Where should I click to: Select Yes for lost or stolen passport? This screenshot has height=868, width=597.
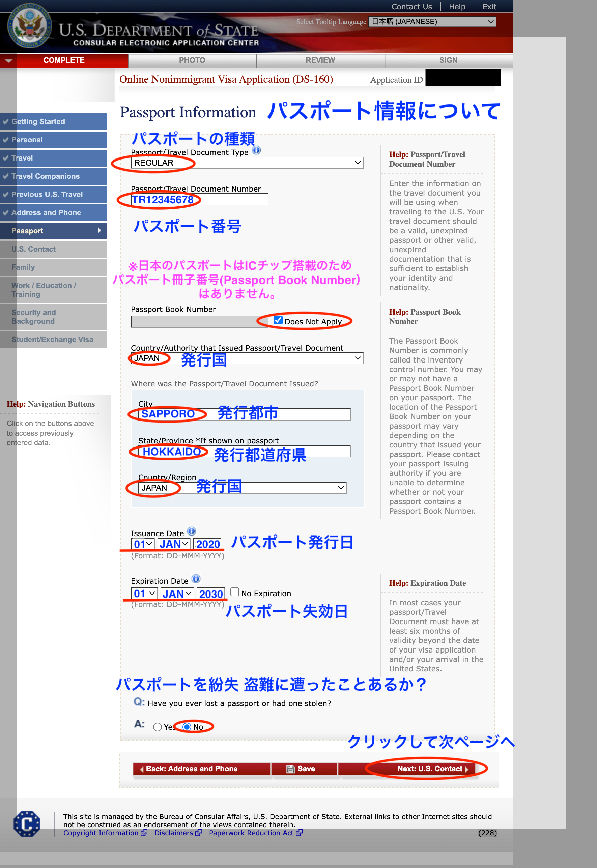tap(158, 727)
